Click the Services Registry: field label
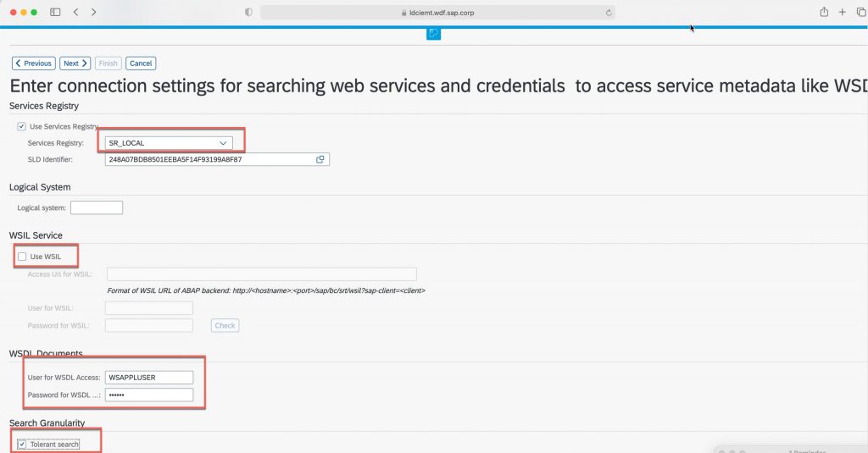 tap(56, 143)
